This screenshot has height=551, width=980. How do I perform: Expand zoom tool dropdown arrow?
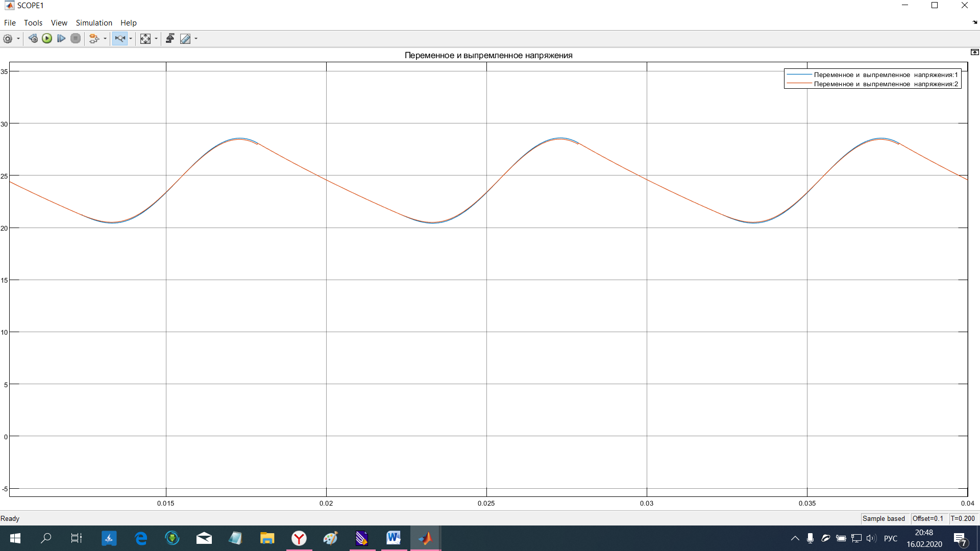coord(131,39)
